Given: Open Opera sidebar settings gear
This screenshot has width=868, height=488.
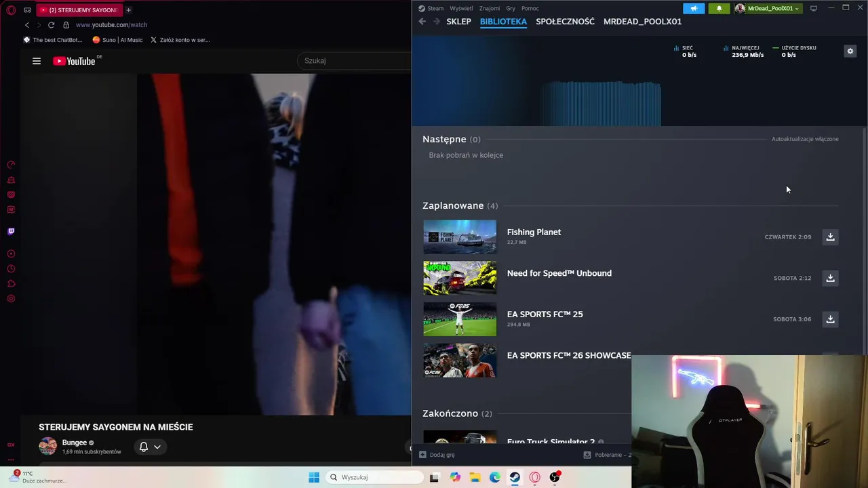Looking at the screenshot, I should 11,299.
